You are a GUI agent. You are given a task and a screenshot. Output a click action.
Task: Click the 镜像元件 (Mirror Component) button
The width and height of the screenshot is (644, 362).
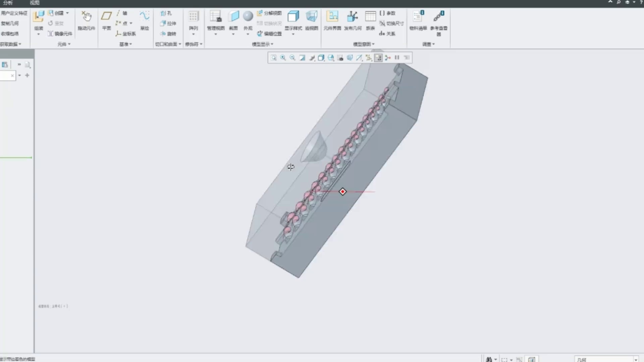pyautogui.click(x=60, y=34)
